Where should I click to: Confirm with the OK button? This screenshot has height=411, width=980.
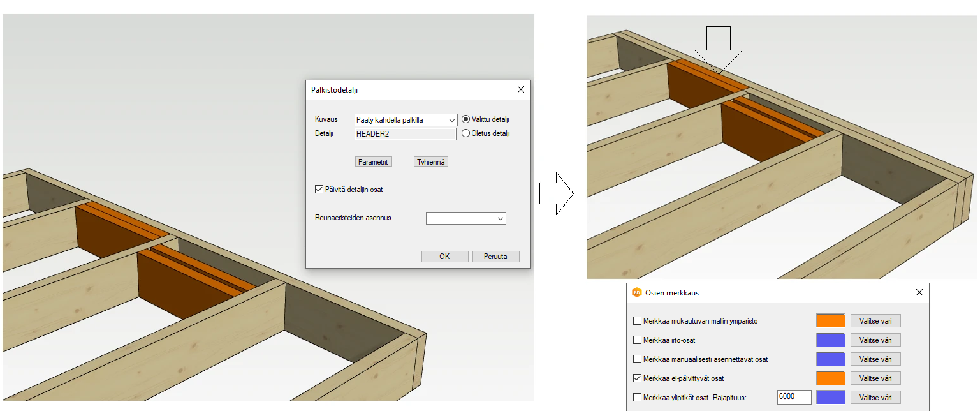pos(444,257)
